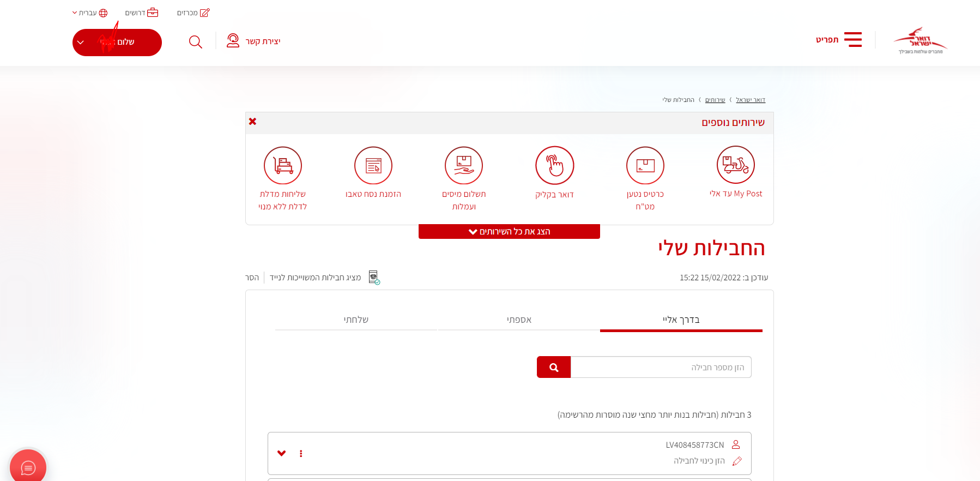
Task: Open תשלום מיסים ועמלות service icon
Action: 464,165
